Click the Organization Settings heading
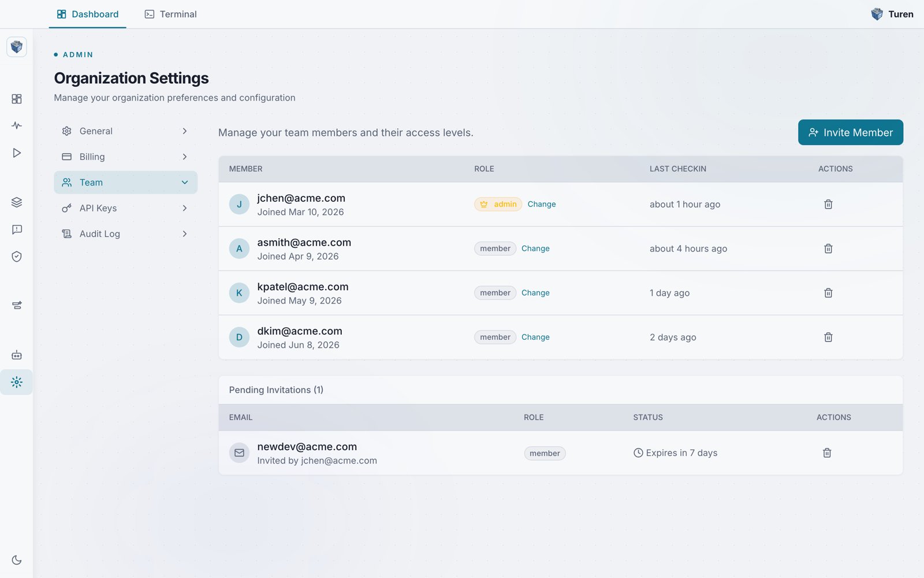The height and width of the screenshot is (578, 924). coord(131,78)
